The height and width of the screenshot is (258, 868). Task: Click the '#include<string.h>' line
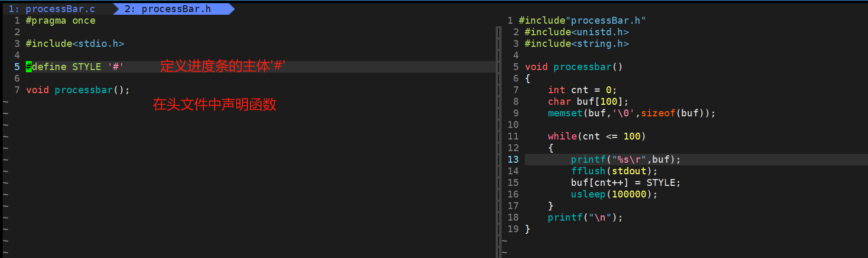pyautogui.click(x=576, y=44)
